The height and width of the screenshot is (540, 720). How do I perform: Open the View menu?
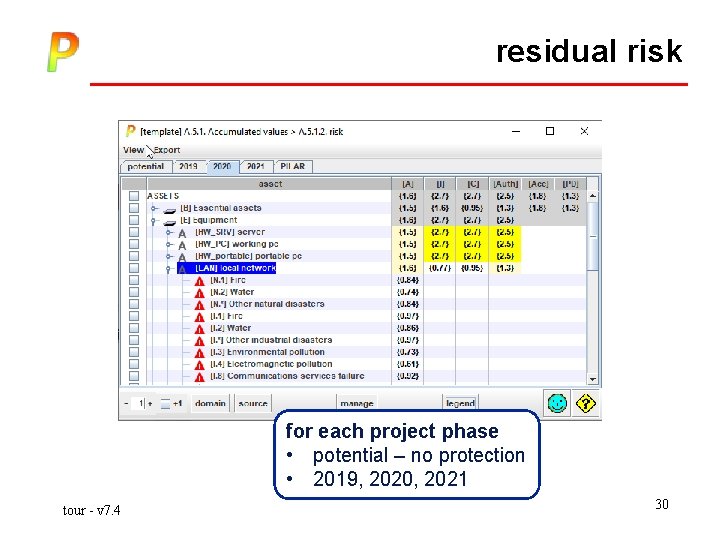(133, 150)
